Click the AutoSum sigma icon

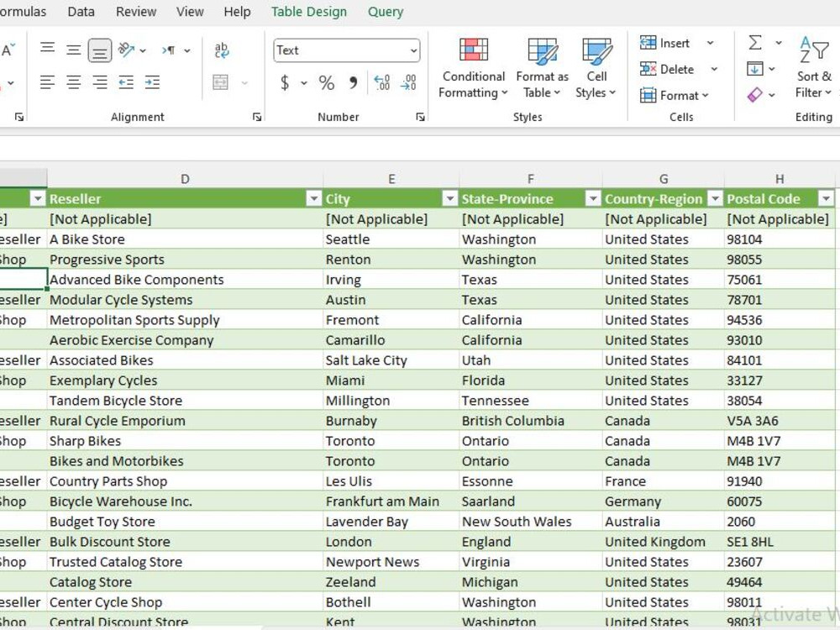(x=755, y=42)
